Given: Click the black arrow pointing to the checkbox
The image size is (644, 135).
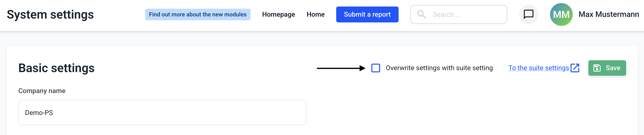Looking at the screenshot, I should pos(341,68).
